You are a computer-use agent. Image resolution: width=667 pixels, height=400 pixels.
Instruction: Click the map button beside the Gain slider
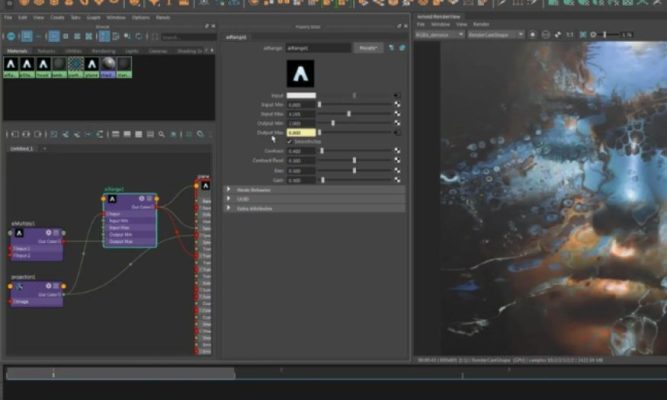pos(396,180)
